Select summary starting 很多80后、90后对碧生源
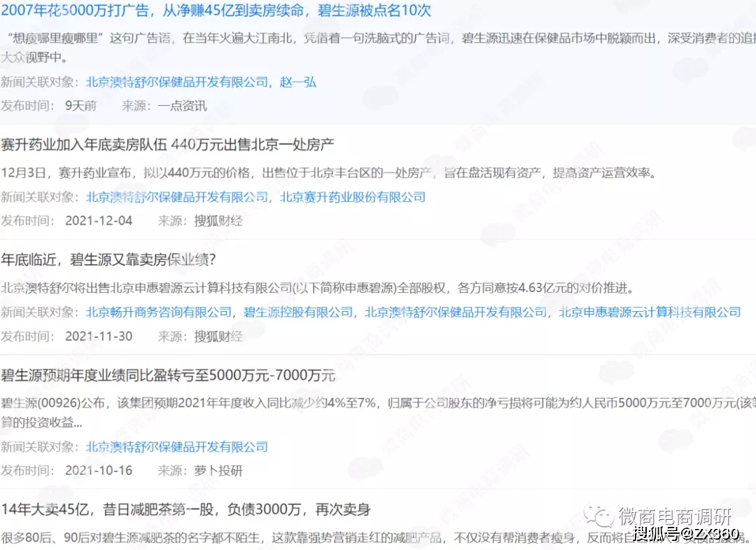Image resolution: width=756 pixels, height=550 pixels. 378,537
